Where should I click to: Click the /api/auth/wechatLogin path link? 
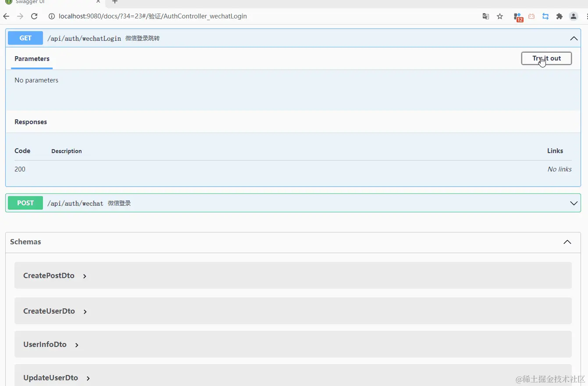pos(84,39)
